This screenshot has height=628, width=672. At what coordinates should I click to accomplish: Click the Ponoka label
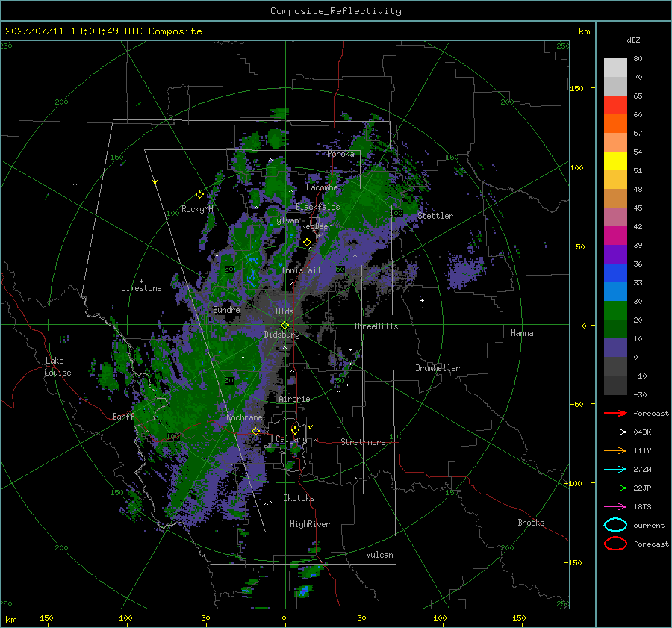coord(340,154)
